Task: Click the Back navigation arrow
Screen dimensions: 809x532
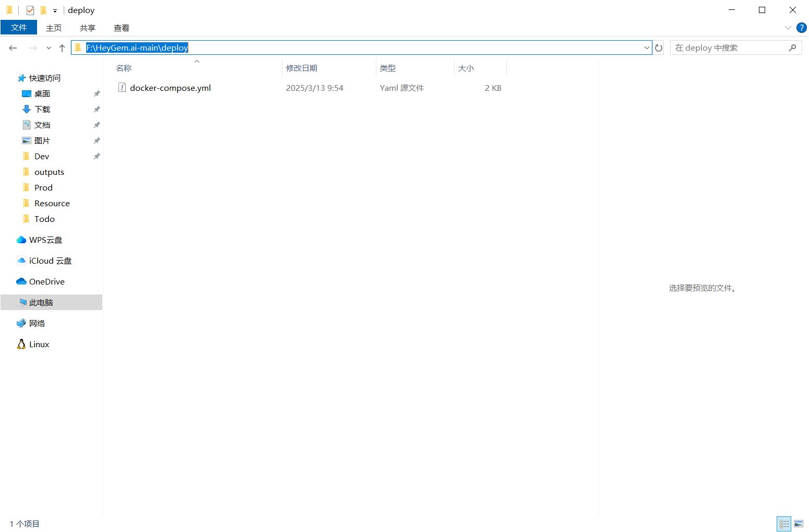Action: (x=13, y=48)
